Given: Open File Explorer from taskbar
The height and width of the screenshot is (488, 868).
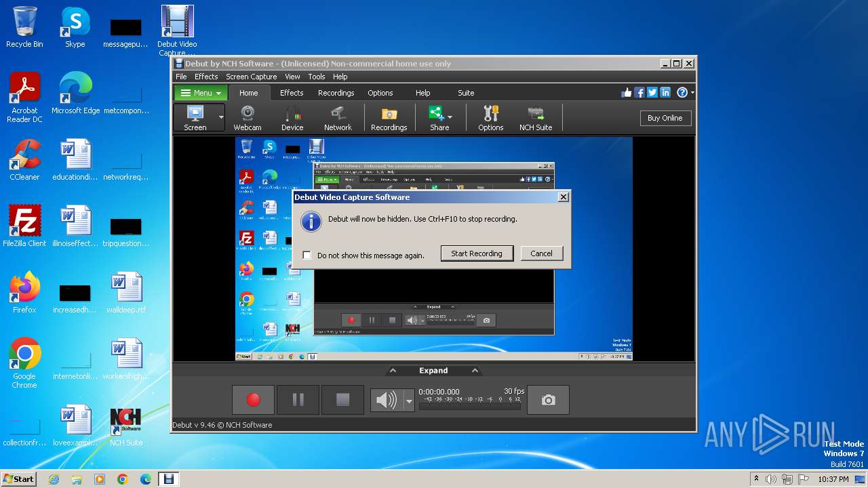Looking at the screenshot, I should pos(77,479).
